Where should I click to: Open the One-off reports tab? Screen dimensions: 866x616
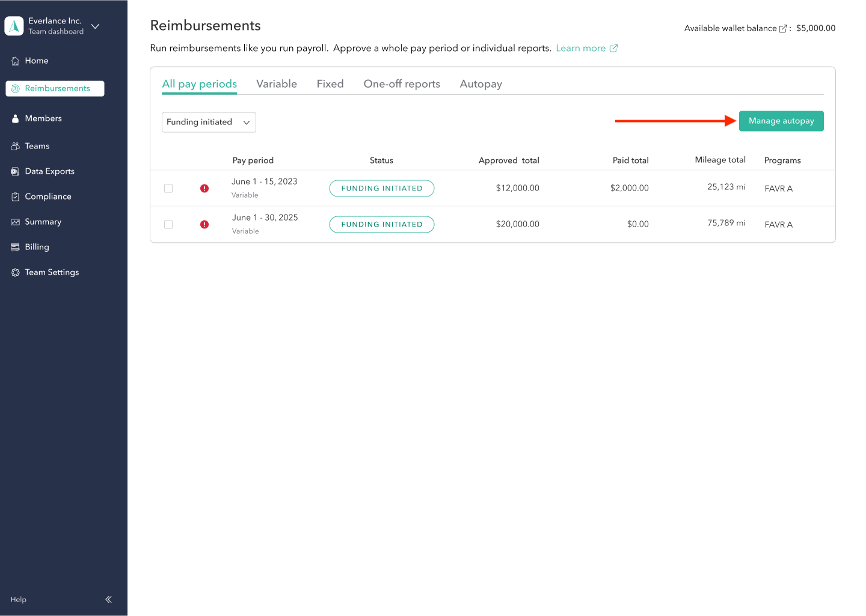[x=401, y=84]
